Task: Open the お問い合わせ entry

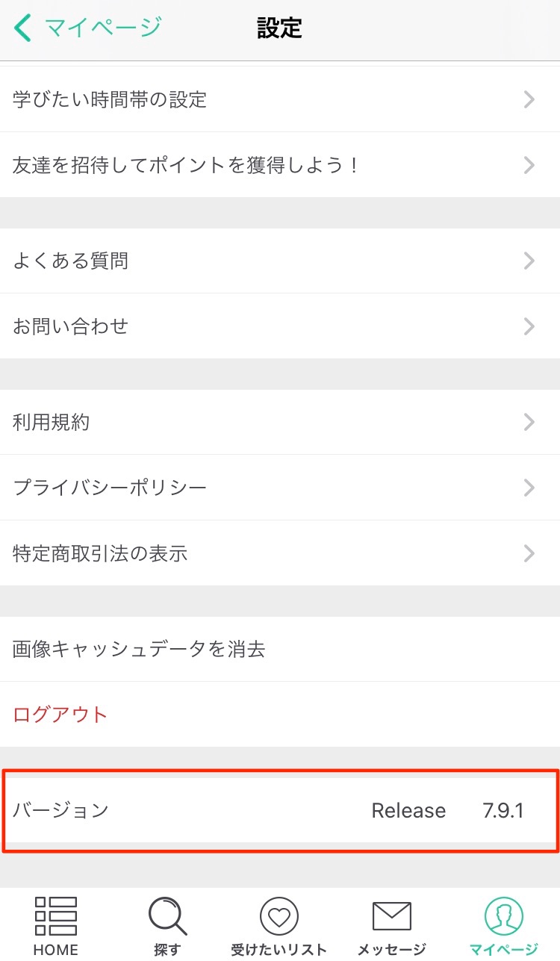Action: coord(280,326)
